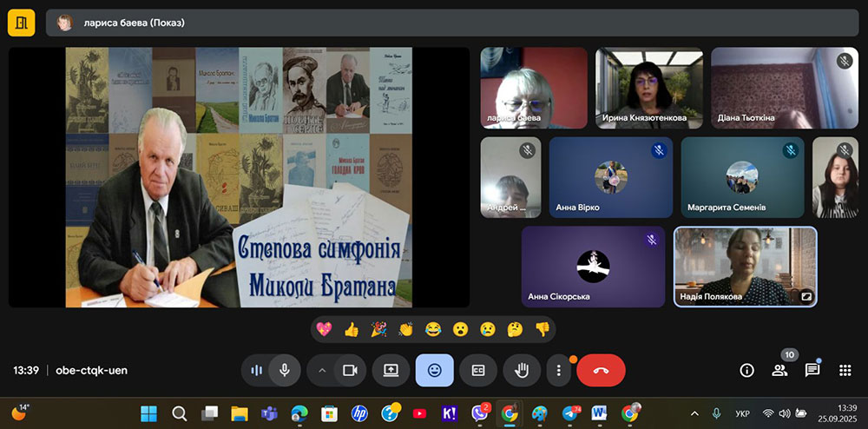Send the thumbs up reaction
Screen dimensions: 868x429
tap(352, 329)
